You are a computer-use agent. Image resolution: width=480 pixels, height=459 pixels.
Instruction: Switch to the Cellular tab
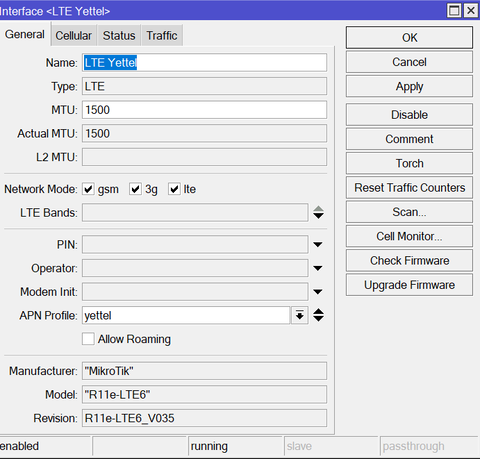pos(73,35)
